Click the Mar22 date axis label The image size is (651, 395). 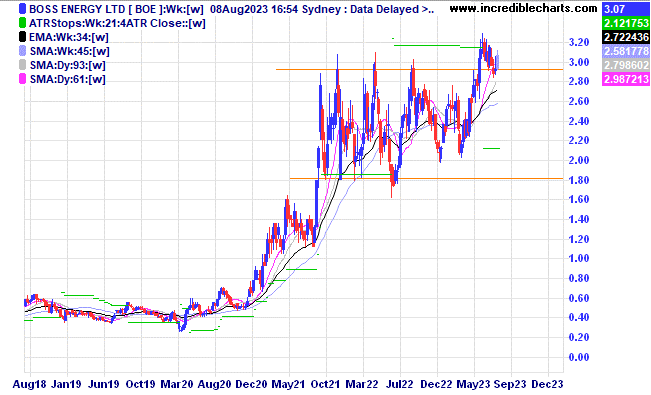pyautogui.click(x=362, y=385)
